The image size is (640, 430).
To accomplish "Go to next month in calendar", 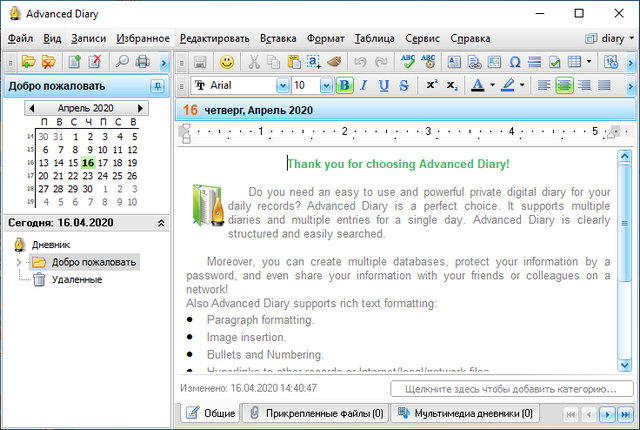I will [x=142, y=107].
